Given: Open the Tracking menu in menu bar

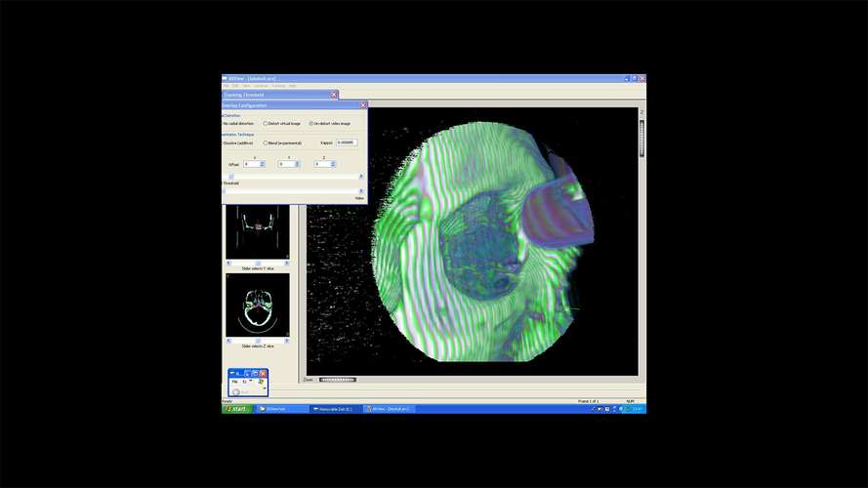Looking at the screenshot, I should [x=278, y=86].
